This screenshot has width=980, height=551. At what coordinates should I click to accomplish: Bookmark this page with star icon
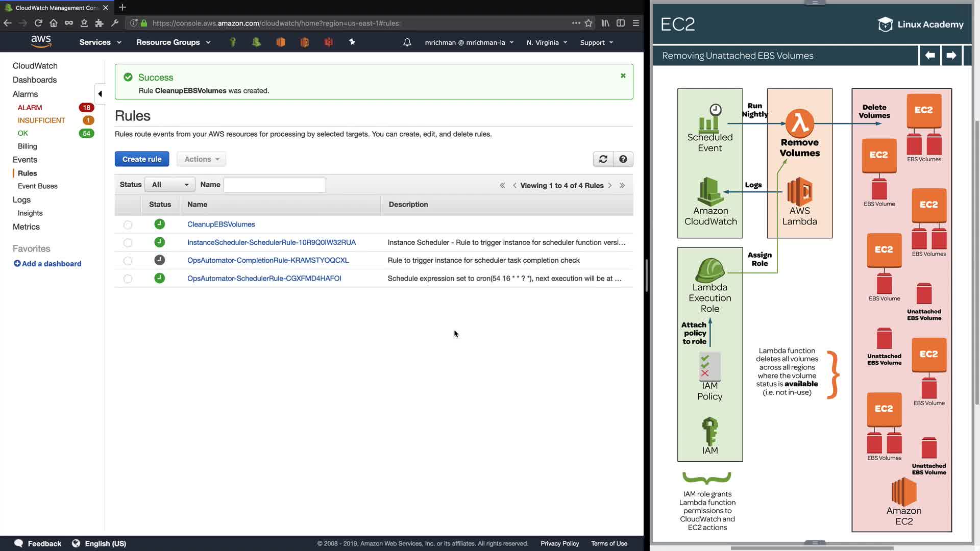tap(589, 23)
